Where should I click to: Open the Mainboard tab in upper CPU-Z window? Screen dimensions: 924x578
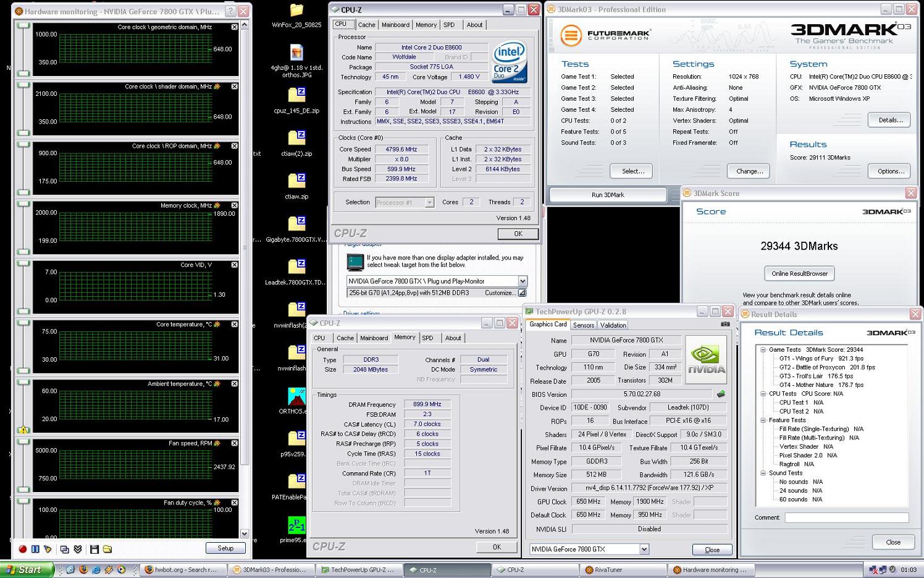(395, 25)
